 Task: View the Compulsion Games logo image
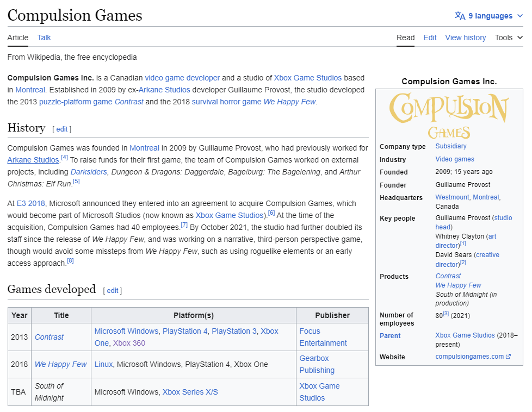(449, 116)
